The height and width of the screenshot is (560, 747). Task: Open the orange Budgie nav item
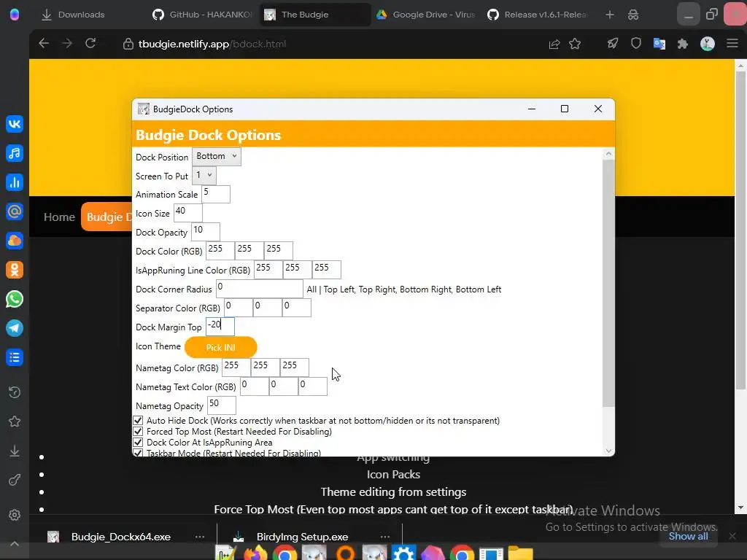tap(107, 217)
